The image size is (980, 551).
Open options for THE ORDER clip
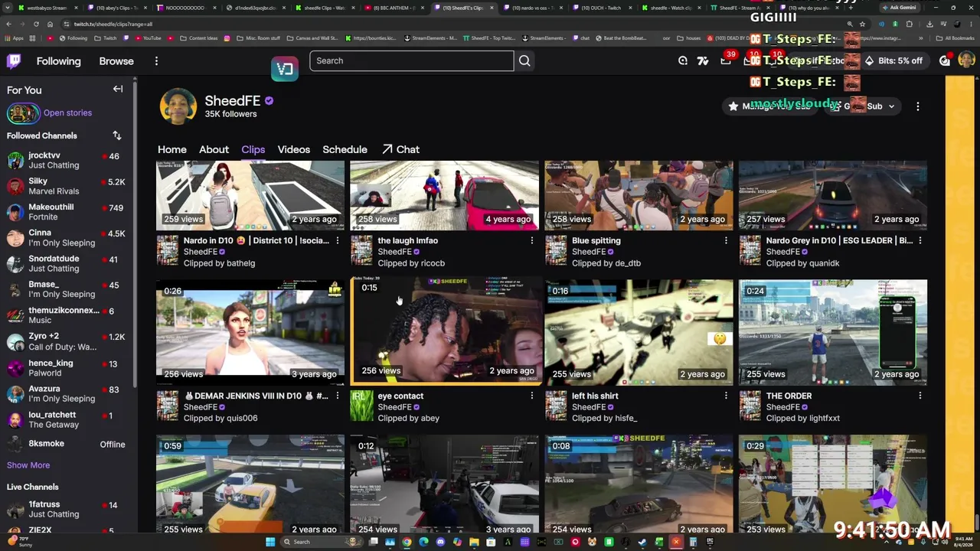920,396
